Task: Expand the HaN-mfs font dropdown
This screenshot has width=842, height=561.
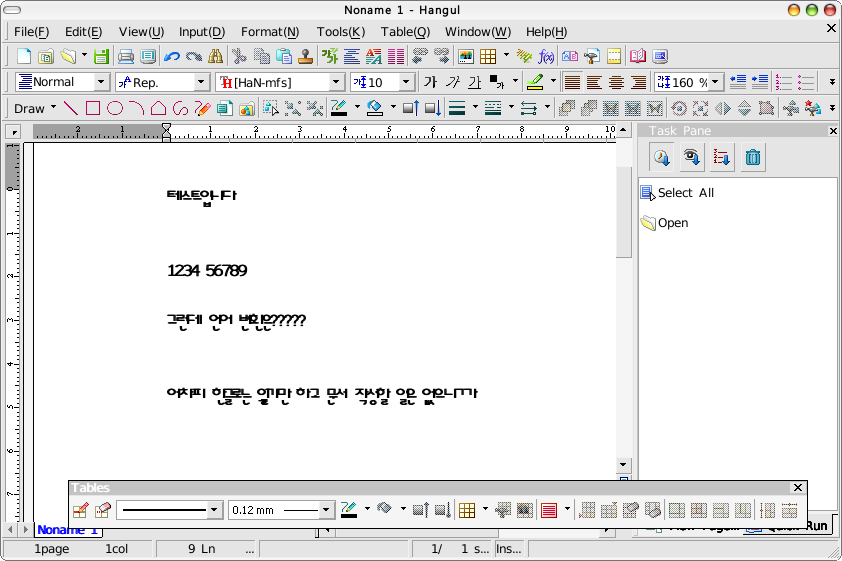Action: coord(336,82)
